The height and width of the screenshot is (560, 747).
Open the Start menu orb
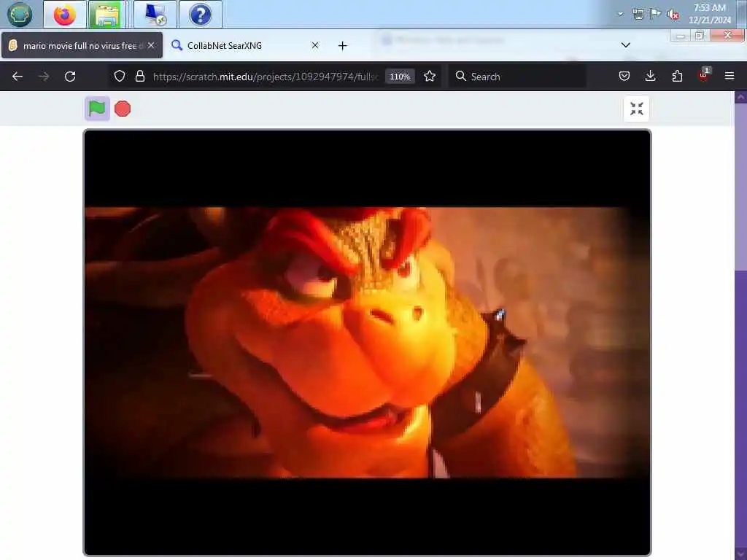19,15
